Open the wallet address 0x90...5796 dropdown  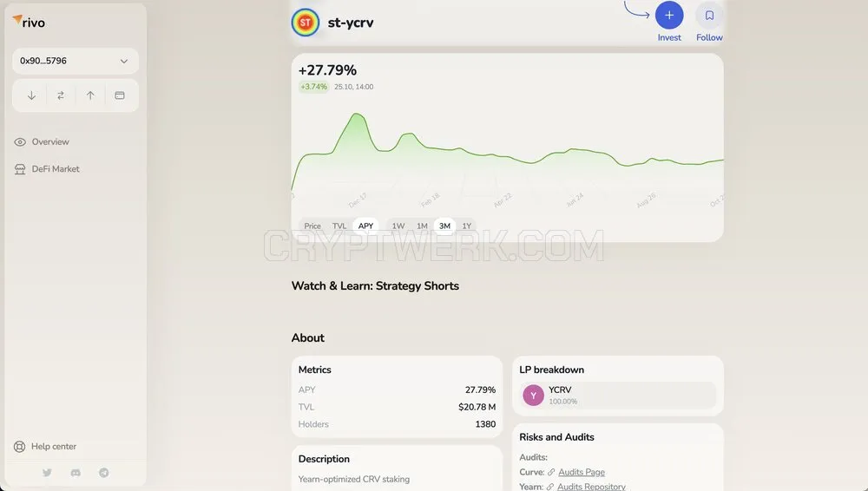point(76,61)
